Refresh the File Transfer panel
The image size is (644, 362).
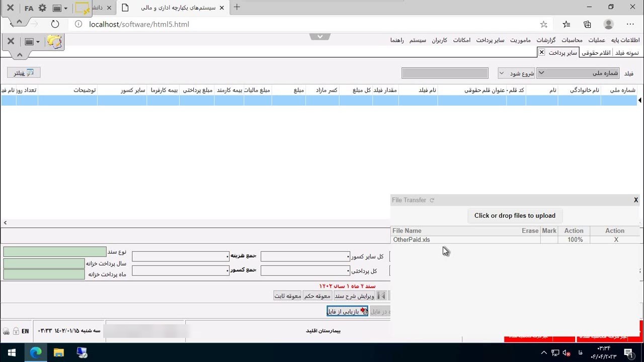click(x=432, y=200)
